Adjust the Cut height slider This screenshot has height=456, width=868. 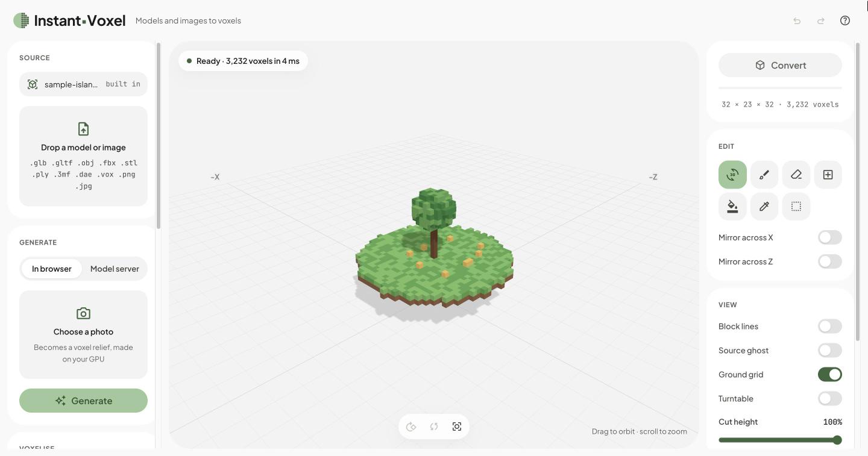click(x=780, y=440)
